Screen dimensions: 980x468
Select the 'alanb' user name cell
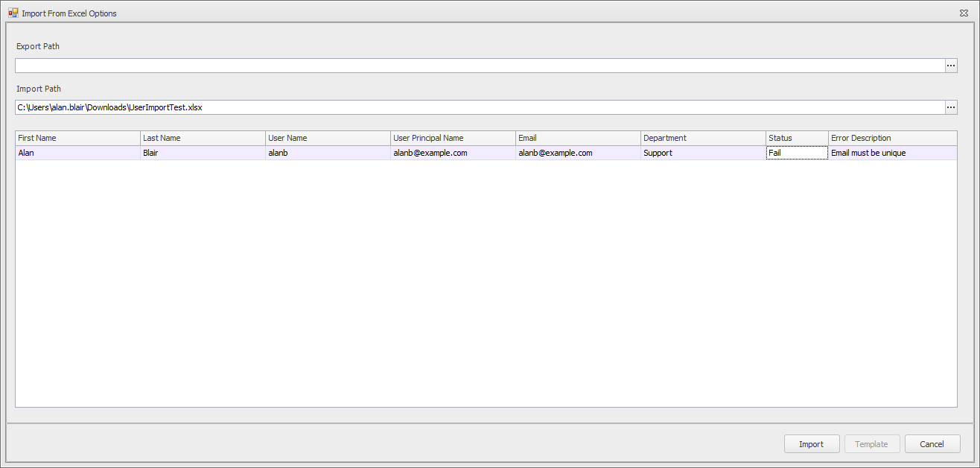click(328, 153)
